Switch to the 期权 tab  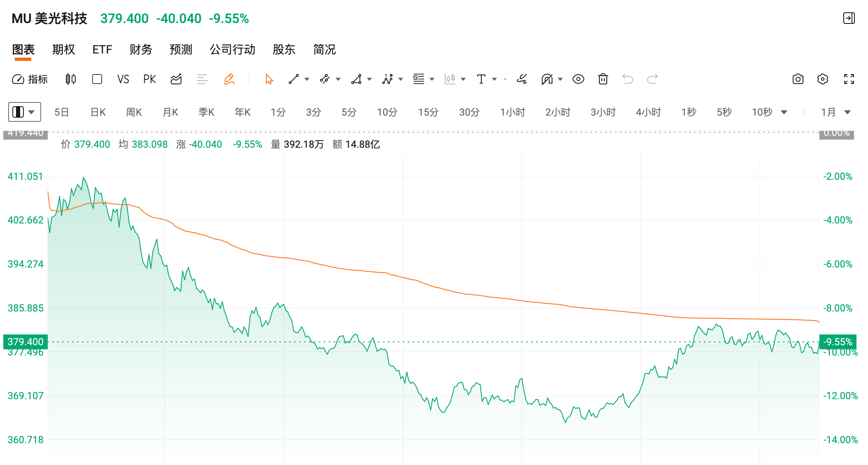point(63,49)
